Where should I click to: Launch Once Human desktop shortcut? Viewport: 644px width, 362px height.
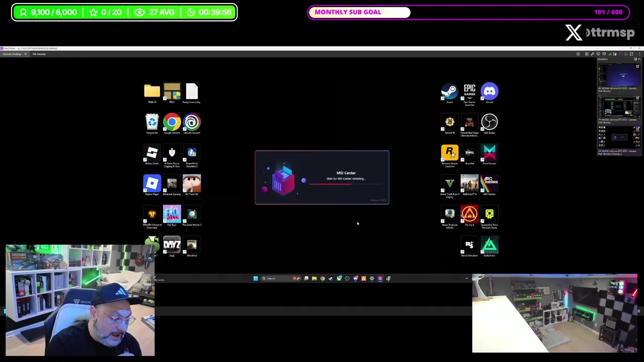click(x=490, y=155)
